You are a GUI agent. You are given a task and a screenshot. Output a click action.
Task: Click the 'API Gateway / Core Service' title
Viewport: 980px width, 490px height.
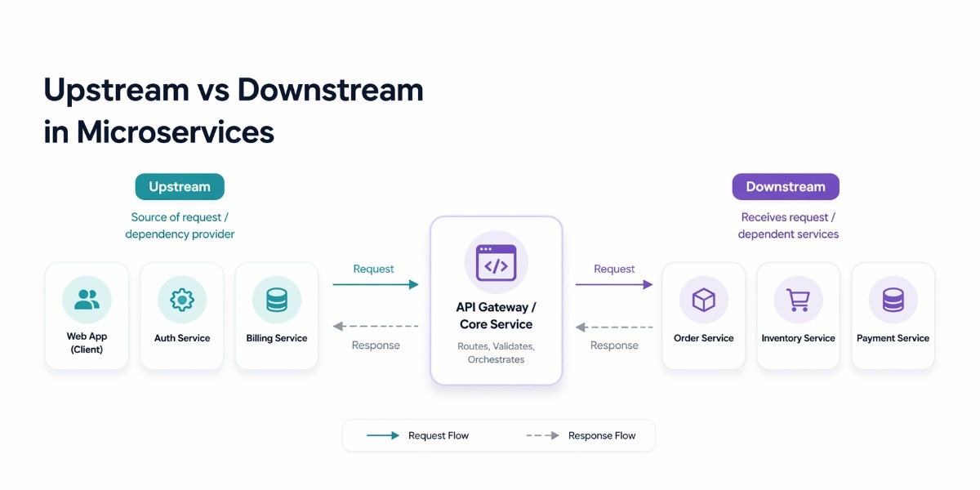[x=497, y=316]
